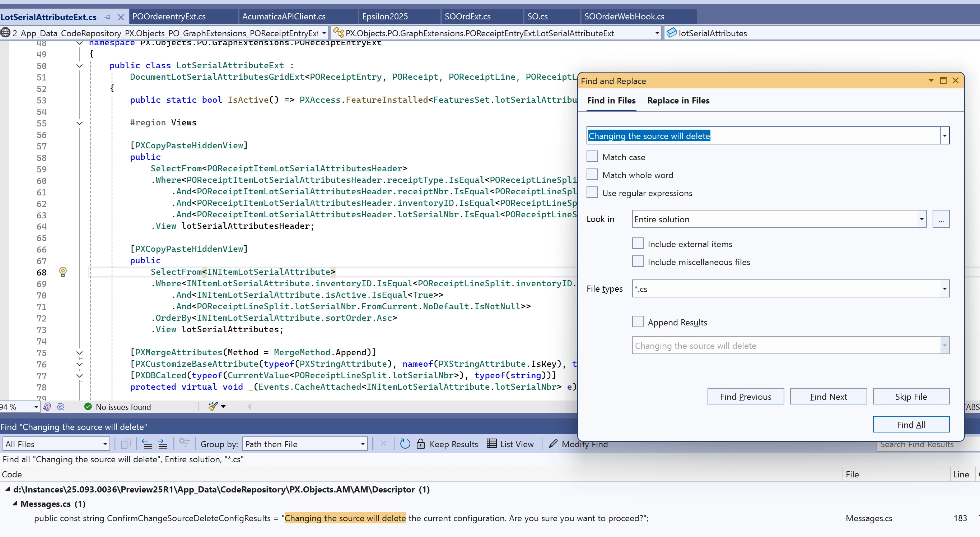Click the code cleanup broom icon
Screen dimensions: 980x537
(213, 407)
